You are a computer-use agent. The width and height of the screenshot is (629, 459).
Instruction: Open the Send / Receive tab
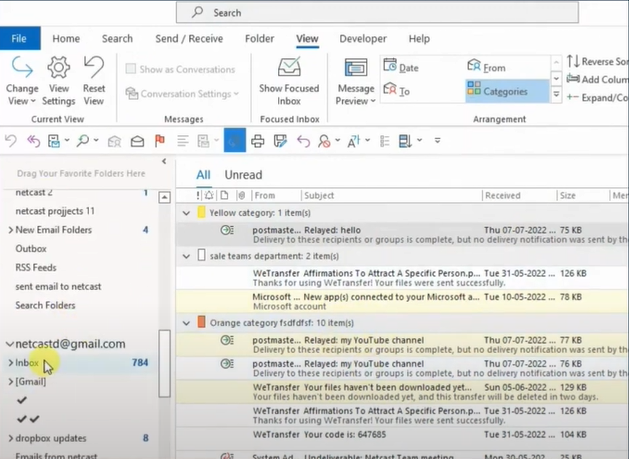pos(189,39)
